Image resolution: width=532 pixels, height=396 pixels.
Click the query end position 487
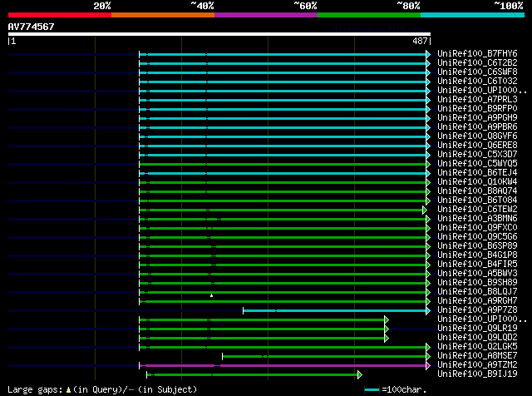coord(420,41)
